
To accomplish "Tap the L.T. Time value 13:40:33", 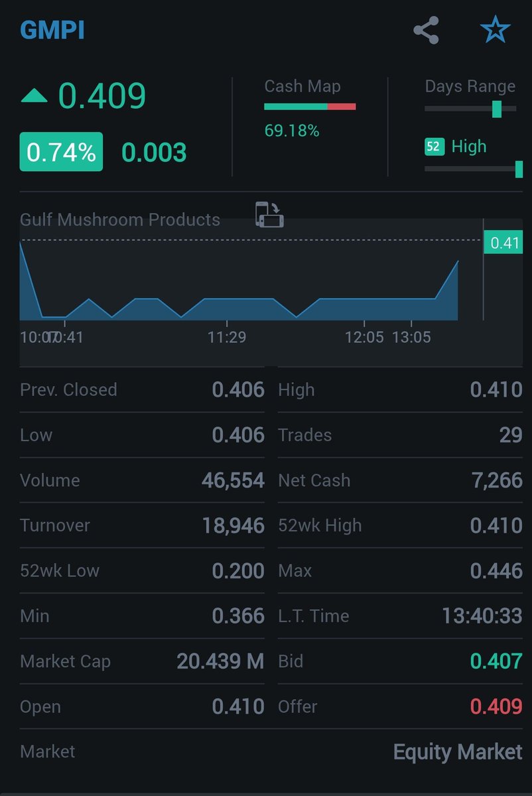I will point(482,616).
